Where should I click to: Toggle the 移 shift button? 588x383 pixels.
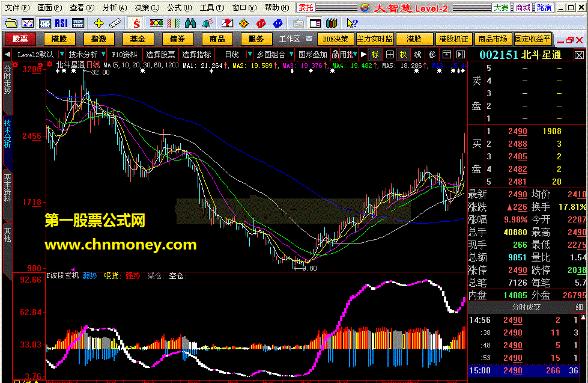[x=432, y=55]
